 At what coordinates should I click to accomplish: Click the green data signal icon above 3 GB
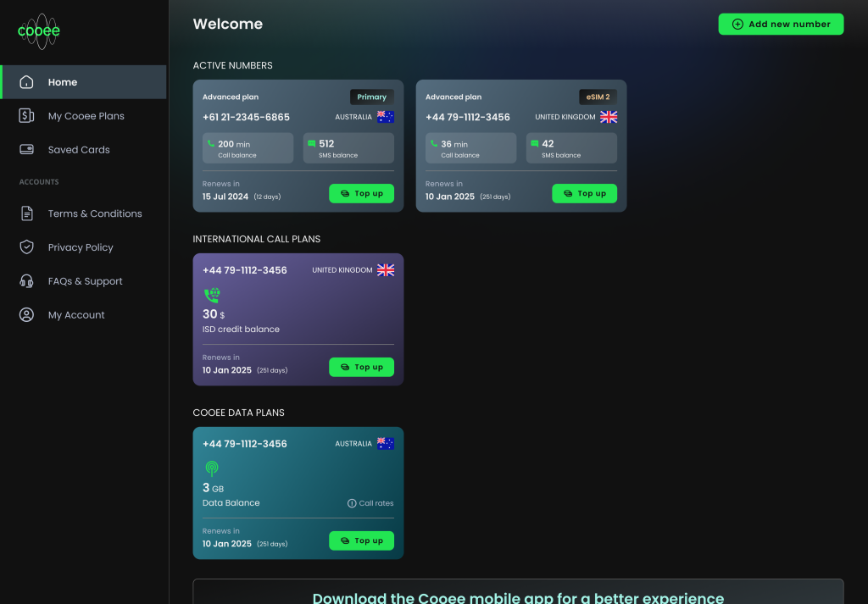point(211,468)
